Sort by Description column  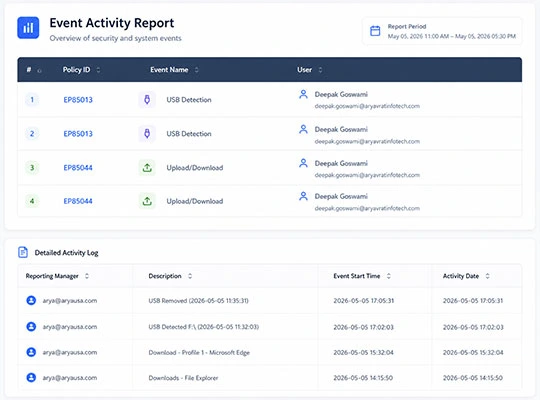190,276
